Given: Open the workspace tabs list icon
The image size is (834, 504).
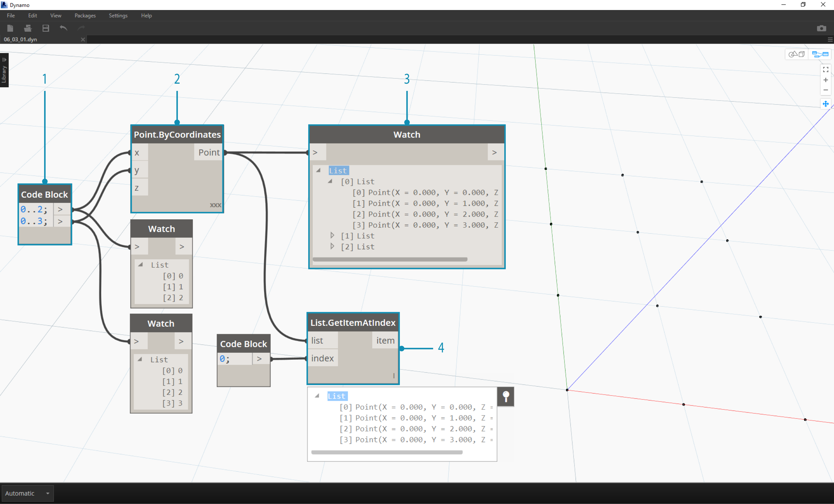Looking at the screenshot, I should click(x=830, y=39).
